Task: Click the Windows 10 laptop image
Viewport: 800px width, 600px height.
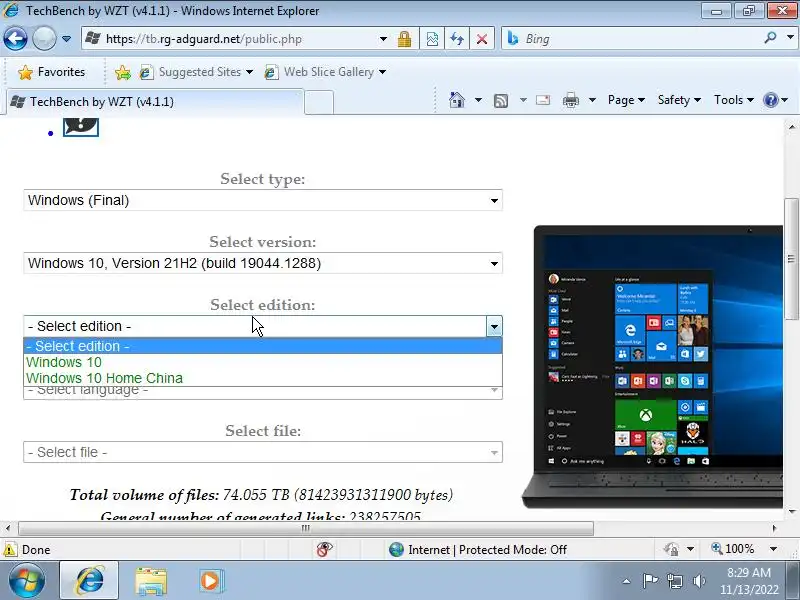Action: [x=652, y=366]
